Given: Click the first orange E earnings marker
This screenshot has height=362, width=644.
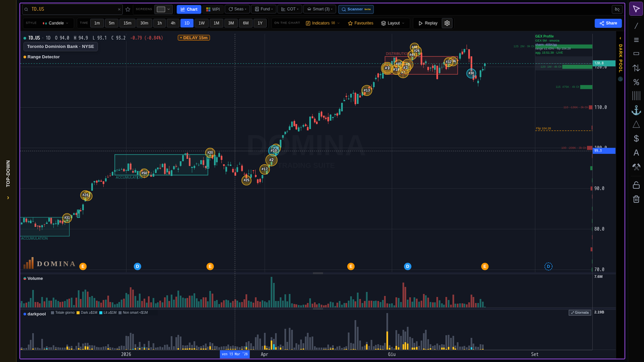Looking at the screenshot, I should (x=83, y=266).
